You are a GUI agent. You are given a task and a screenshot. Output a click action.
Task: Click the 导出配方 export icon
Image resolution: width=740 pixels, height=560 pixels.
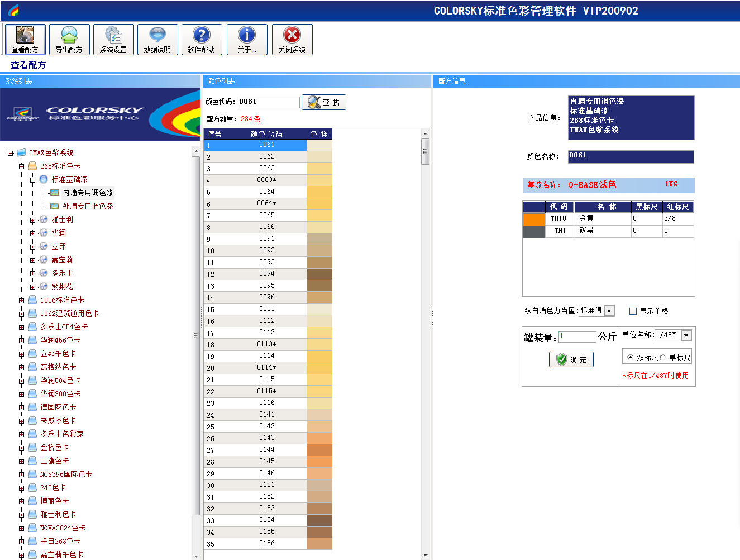click(x=69, y=40)
